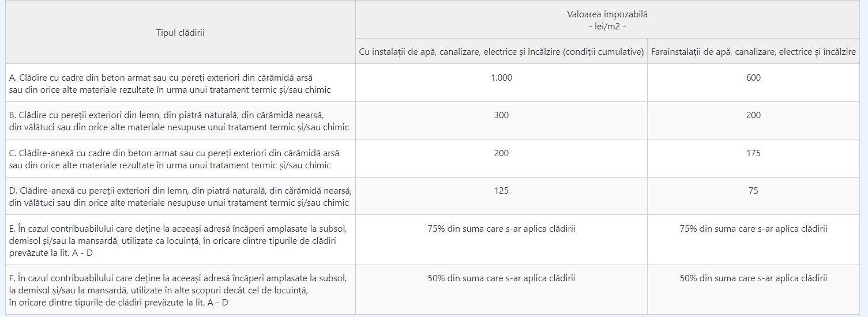Select the "Valoarea impozabilă" header cell
This screenshot has height=317, width=868.
tap(607, 20)
